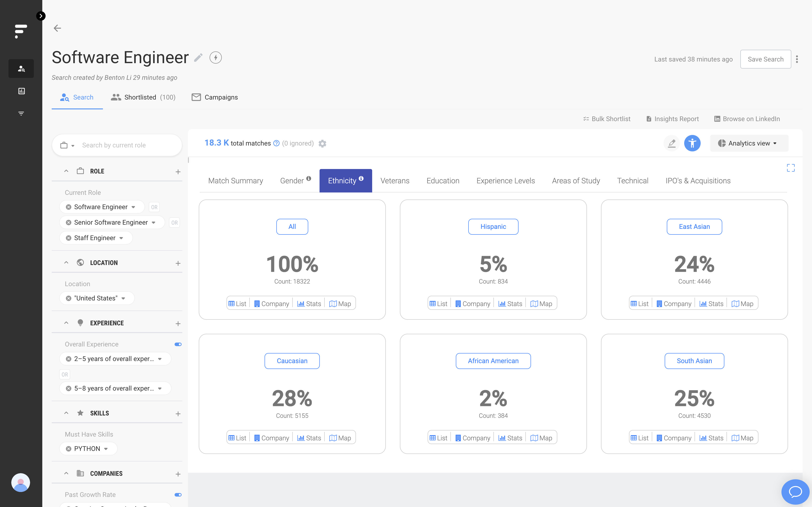812x507 pixels.
Task: Click the accessibility figure icon button
Action: tap(692, 143)
